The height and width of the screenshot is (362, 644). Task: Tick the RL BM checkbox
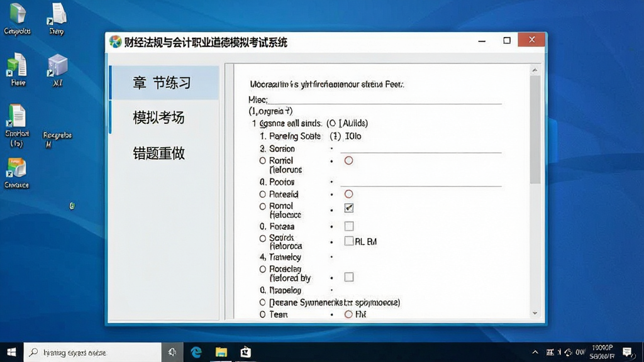(349, 241)
